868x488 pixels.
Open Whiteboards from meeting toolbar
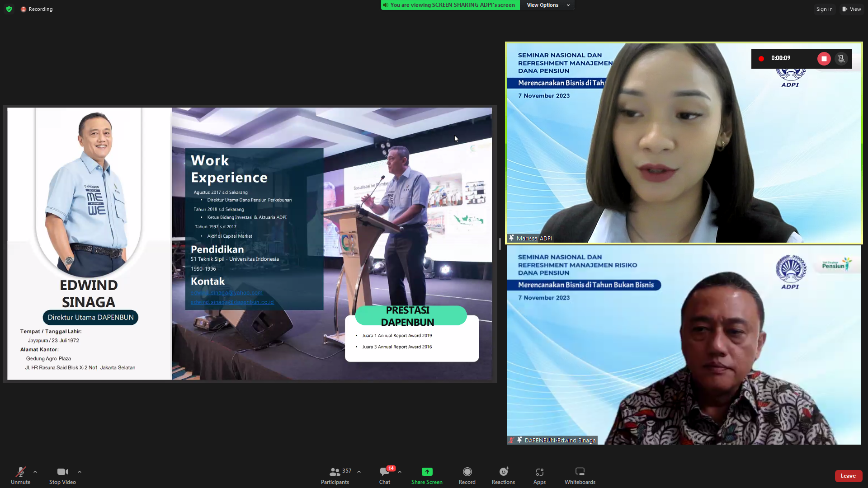point(580,472)
